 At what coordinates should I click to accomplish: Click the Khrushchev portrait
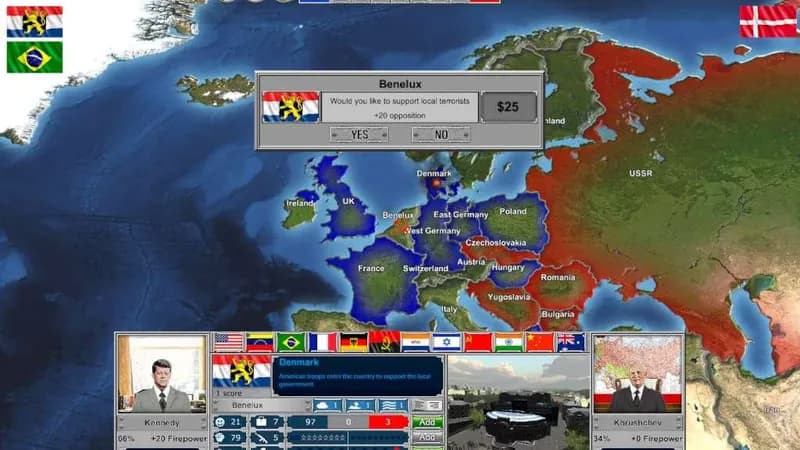[x=638, y=374]
